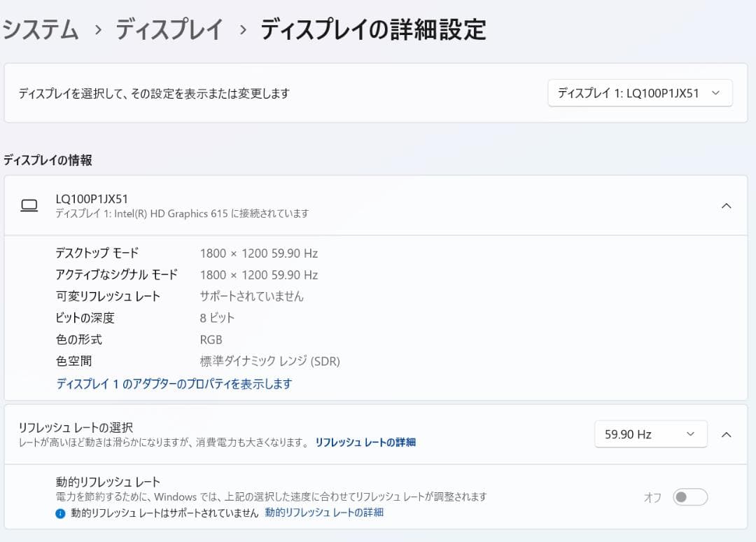
Task: Navigate to システム in the breadcrumb
Action: click(40, 30)
